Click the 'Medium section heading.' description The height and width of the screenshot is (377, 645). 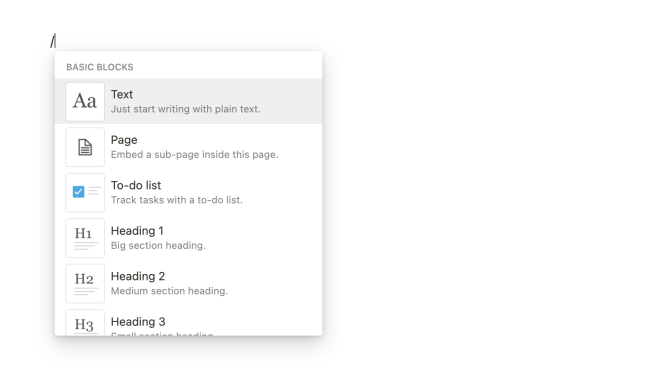169,291
